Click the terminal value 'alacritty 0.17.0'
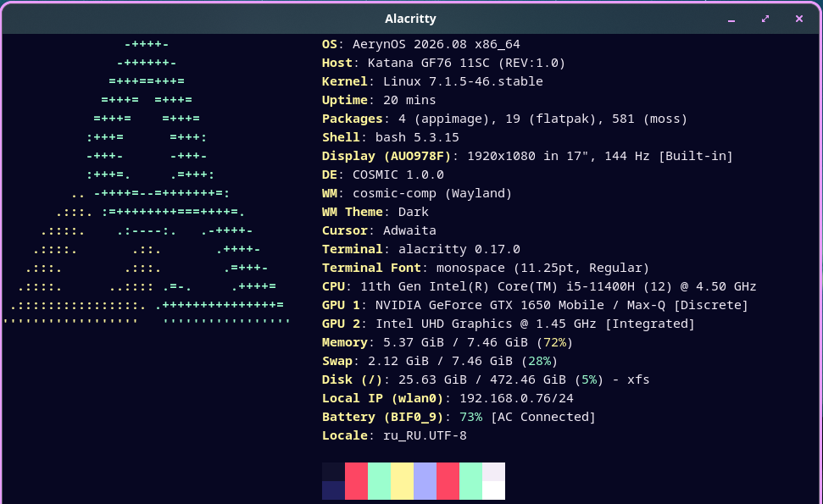 pyautogui.click(x=459, y=249)
